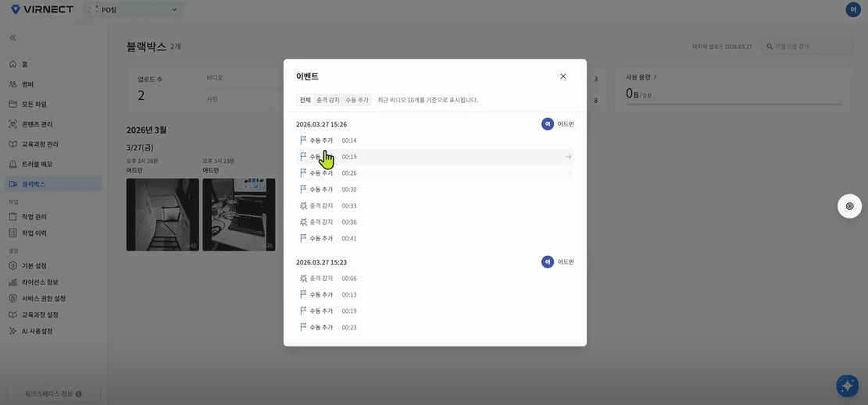Click the 어드민 avatar in the 15:23 group
The width and height of the screenshot is (868, 405).
coord(547,261)
